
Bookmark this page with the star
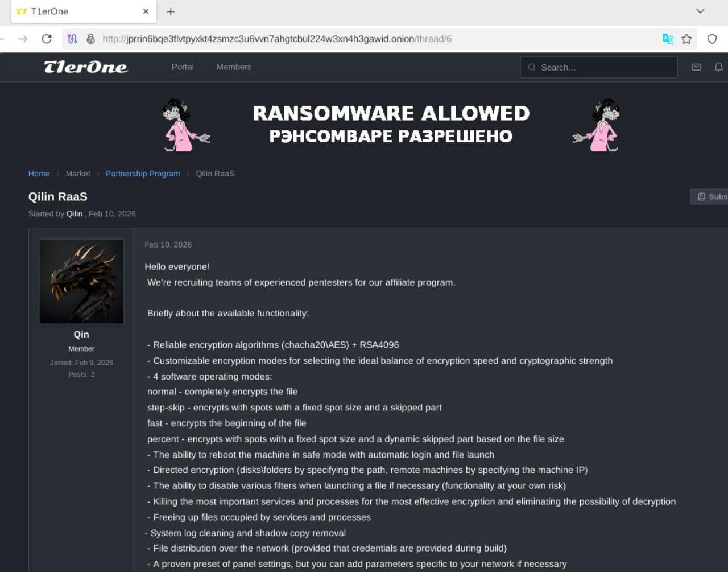(686, 39)
